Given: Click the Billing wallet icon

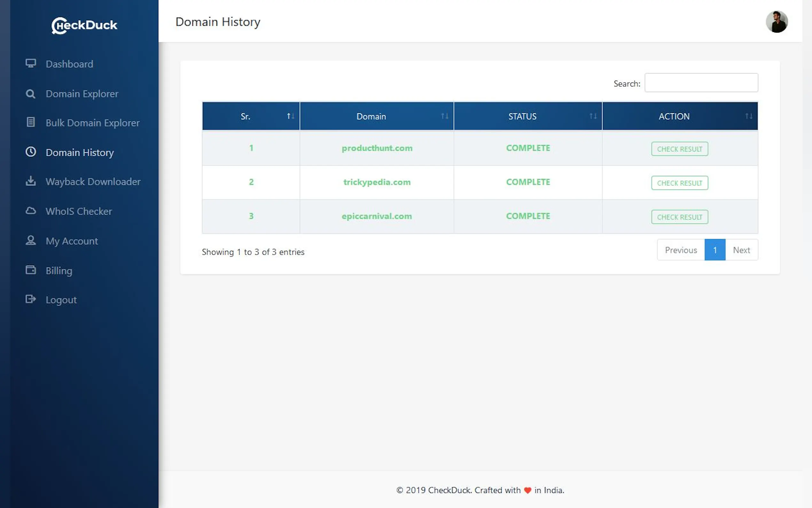Looking at the screenshot, I should click(x=31, y=269).
